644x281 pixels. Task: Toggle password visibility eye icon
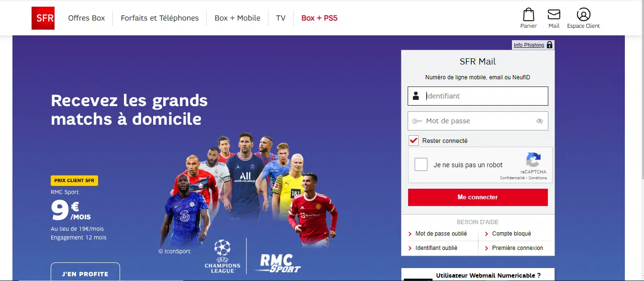coord(540,121)
